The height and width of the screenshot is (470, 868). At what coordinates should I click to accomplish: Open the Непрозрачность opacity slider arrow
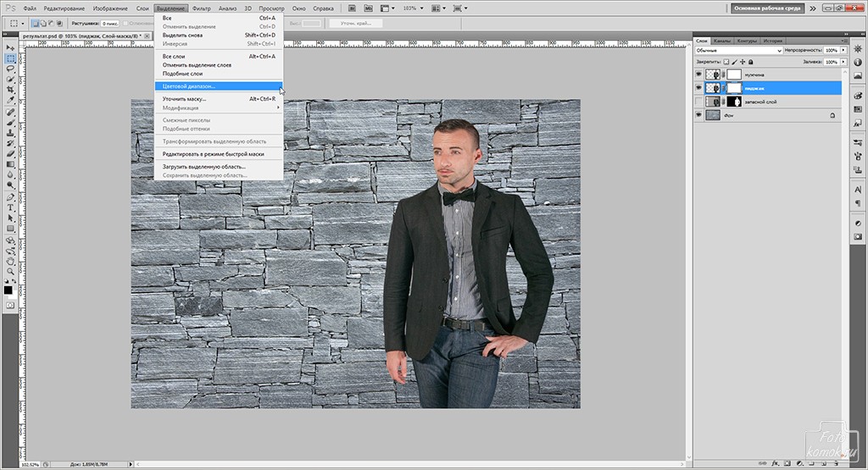tap(843, 50)
